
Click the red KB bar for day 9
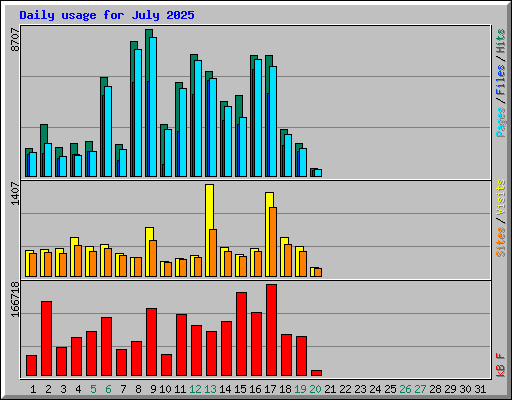tap(151, 342)
